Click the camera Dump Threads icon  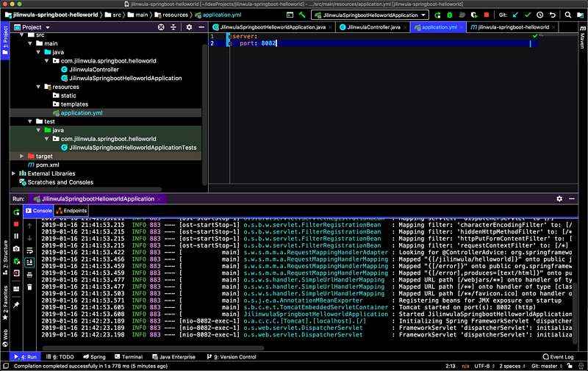pyautogui.click(x=16, y=248)
